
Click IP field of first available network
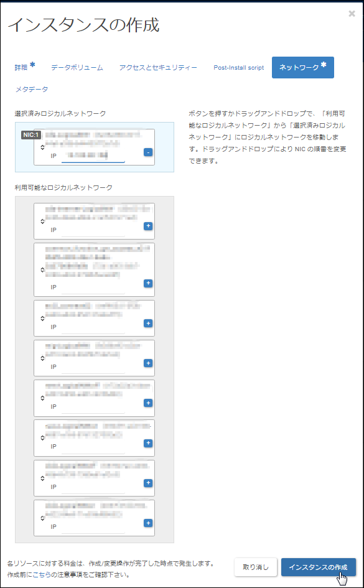tap(93, 230)
